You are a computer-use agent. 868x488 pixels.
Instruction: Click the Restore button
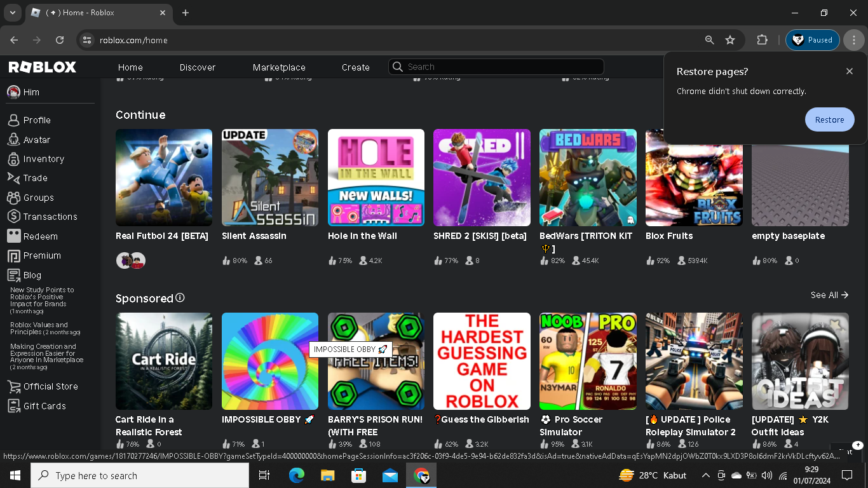point(830,119)
